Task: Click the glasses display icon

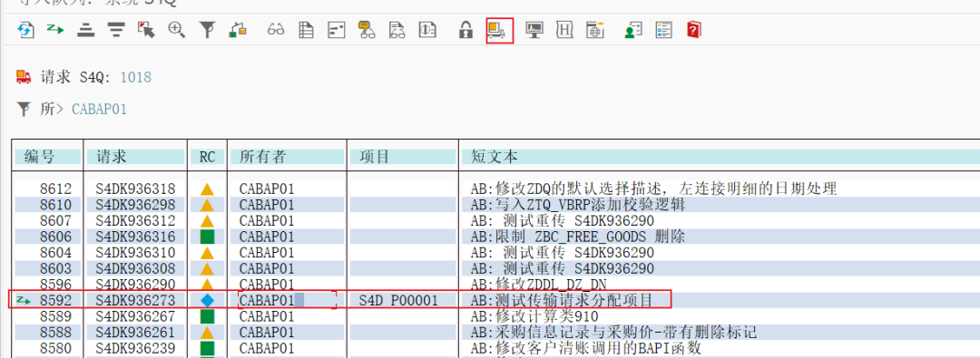Action: tap(276, 29)
